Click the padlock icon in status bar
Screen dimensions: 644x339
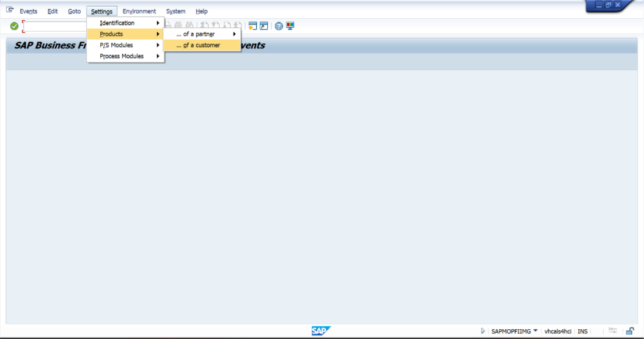coord(629,331)
